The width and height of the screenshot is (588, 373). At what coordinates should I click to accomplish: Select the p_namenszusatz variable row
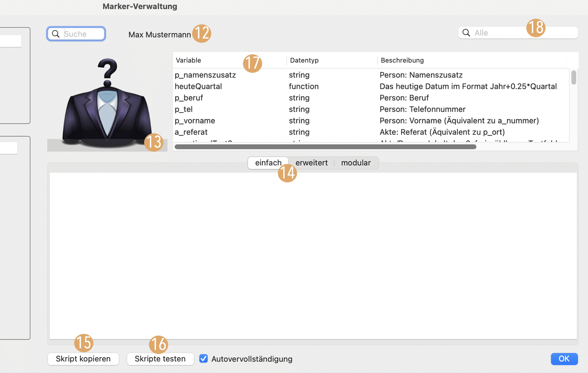point(371,75)
